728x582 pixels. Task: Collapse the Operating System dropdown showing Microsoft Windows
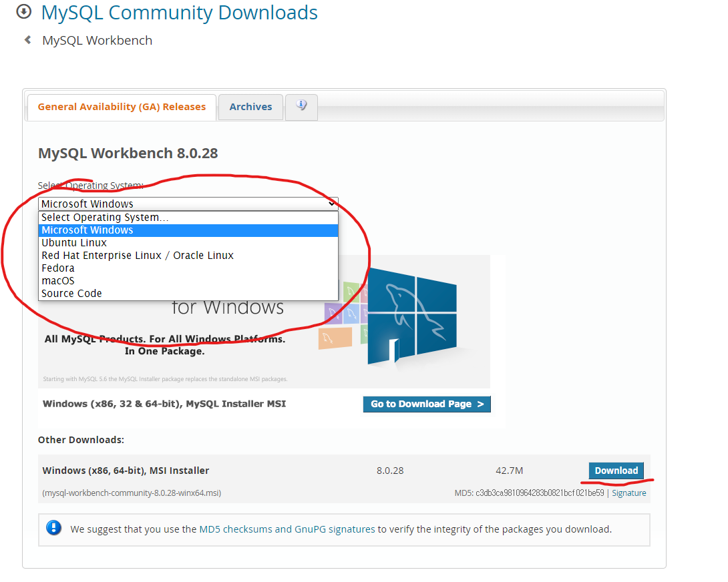188,204
